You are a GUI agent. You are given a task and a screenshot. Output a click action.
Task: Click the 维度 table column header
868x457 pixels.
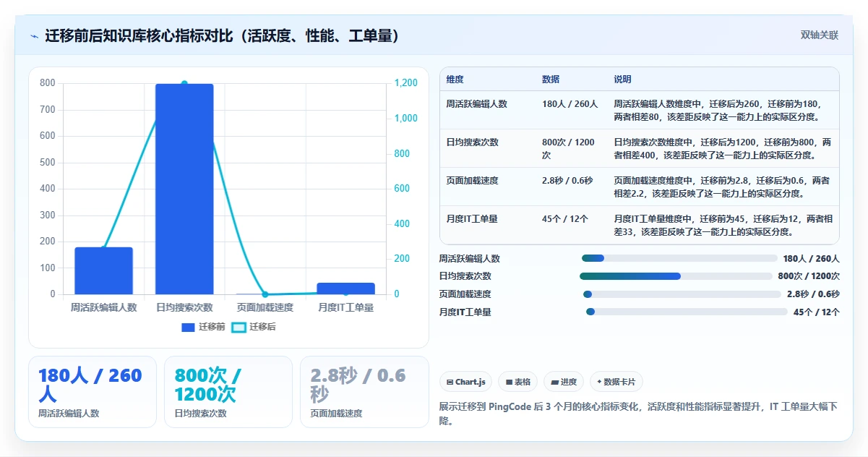click(455, 80)
